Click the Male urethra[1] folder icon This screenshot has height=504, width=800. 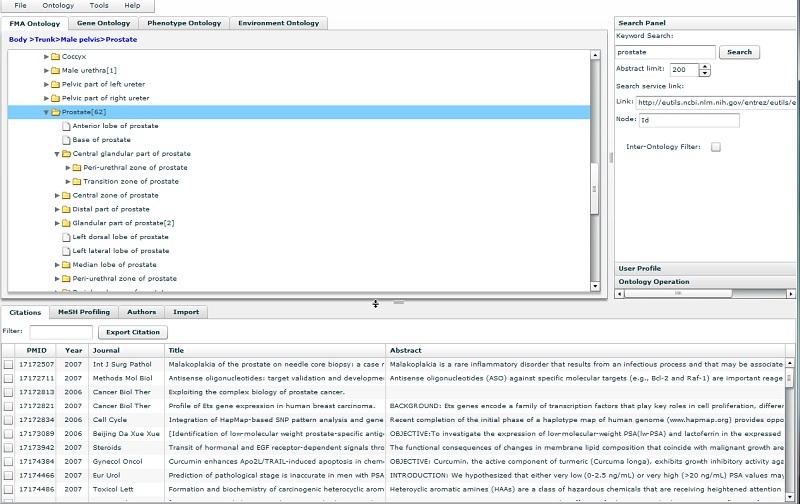[x=56, y=70]
